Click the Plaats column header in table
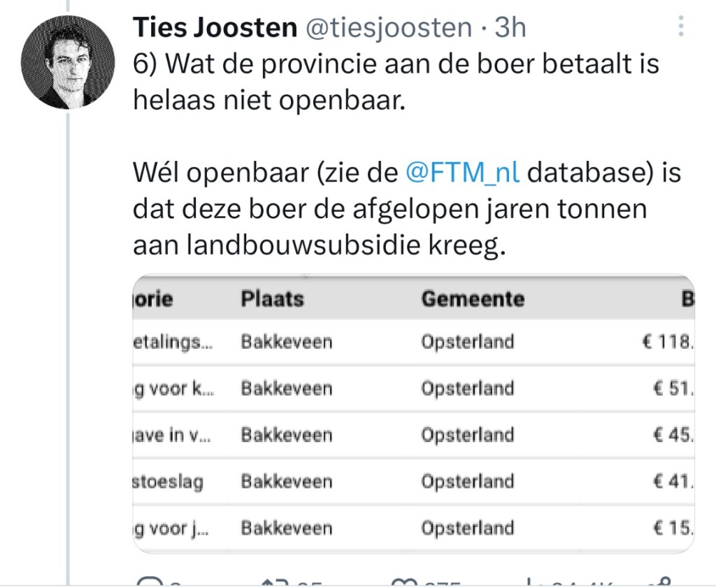716x588 pixels. click(273, 299)
